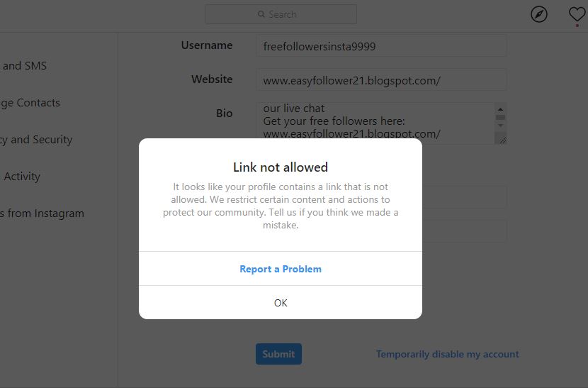Open the Explore compass icon
Viewport: 588px width, 388px height.
[x=539, y=15]
